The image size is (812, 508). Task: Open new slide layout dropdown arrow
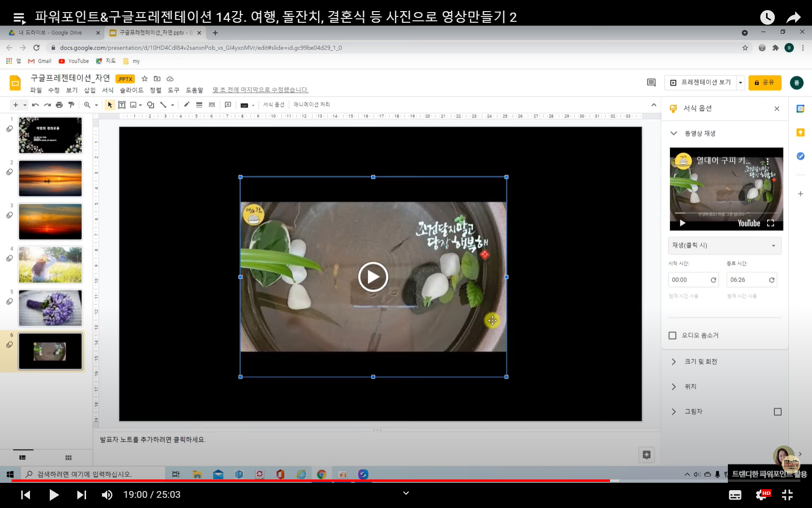point(25,105)
